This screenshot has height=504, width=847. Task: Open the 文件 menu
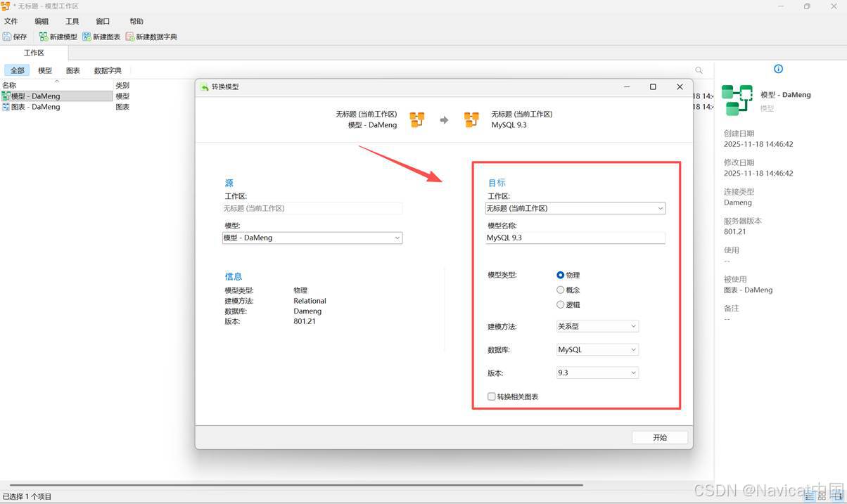tap(11, 22)
